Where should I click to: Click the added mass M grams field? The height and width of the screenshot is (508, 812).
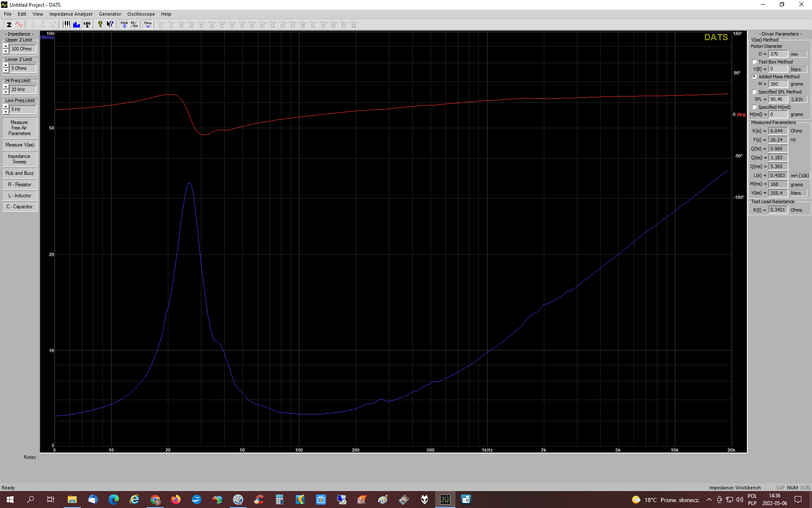[x=778, y=84]
